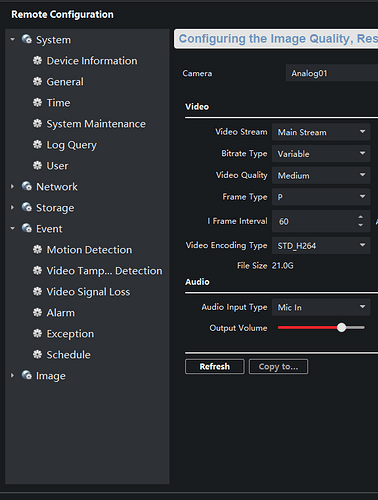Open Video Signal Loss settings
This screenshot has width=378, height=500.
(88, 292)
